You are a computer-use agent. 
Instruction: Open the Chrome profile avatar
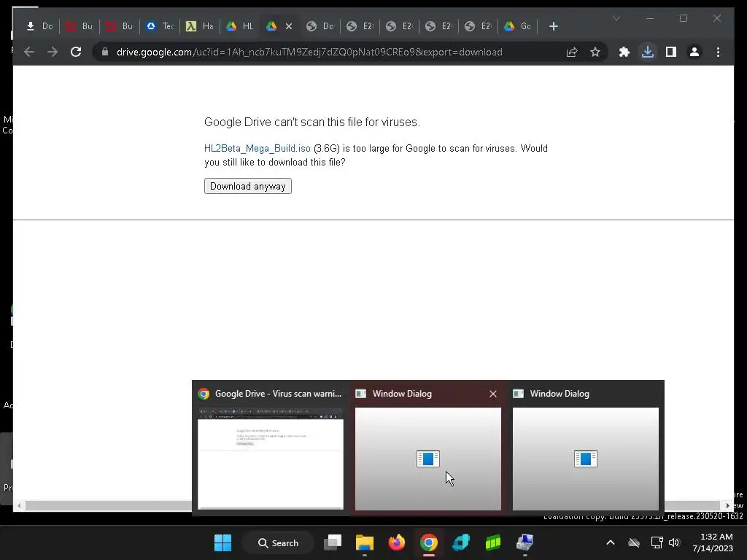click(694, 52)
